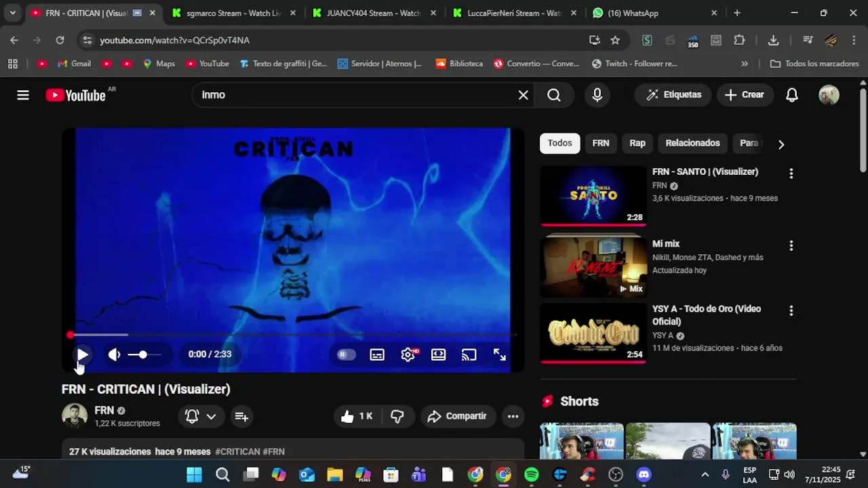Open tab search dropdown arrow
The width and height of the screenshot is (868, 488).
click(x=12, y=13)
